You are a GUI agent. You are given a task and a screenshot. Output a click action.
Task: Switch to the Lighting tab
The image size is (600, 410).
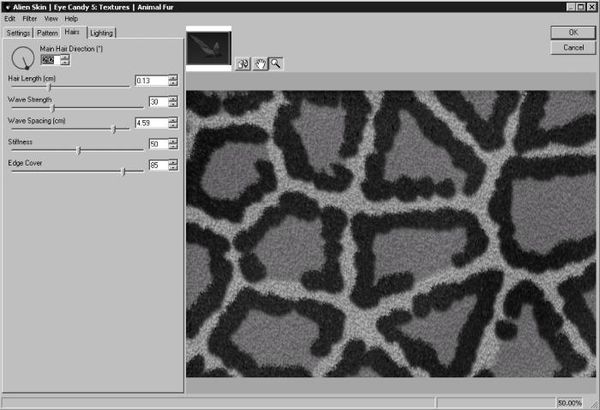point(102,33)
